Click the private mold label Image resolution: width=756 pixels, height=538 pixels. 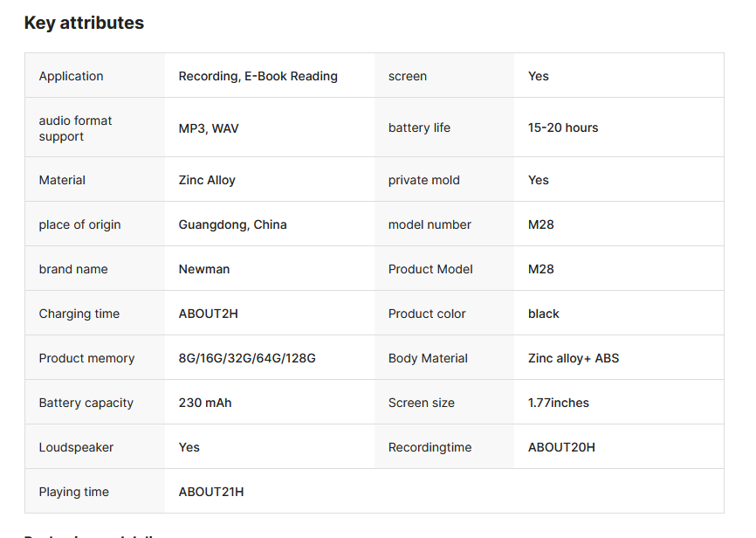click(423, 180)
